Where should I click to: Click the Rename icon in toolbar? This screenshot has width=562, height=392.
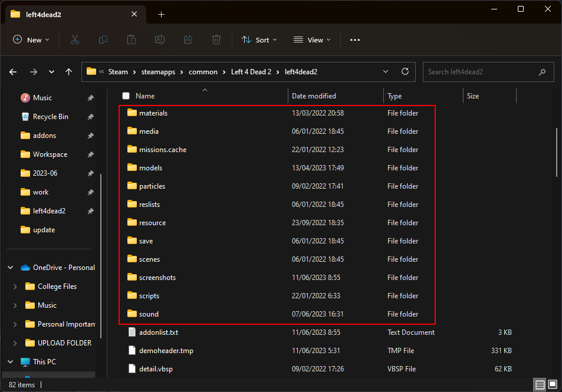[x=159, y=39]
